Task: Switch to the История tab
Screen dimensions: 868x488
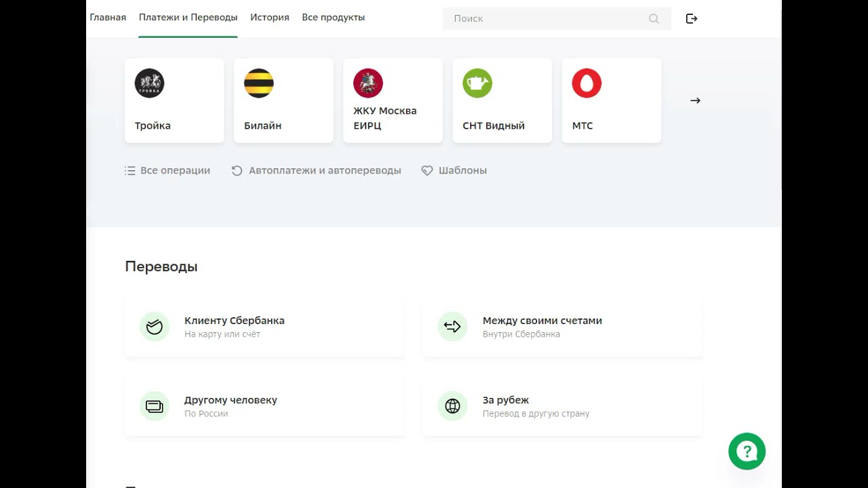Action: (270, 18)
